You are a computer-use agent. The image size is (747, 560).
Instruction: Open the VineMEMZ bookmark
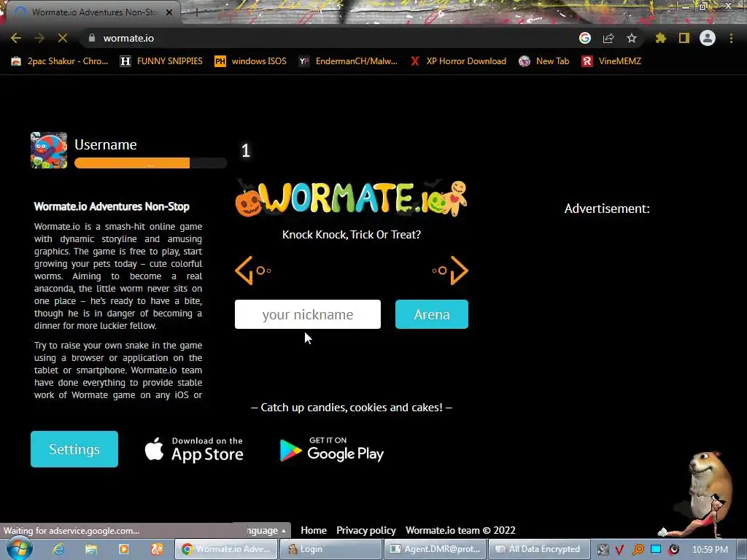(612, 61)
